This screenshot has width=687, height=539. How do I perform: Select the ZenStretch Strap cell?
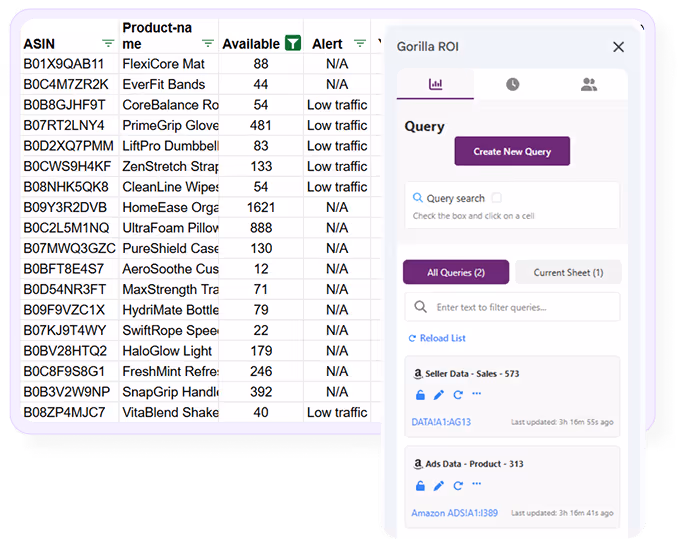pyautogui.click(x=169, y=167)
